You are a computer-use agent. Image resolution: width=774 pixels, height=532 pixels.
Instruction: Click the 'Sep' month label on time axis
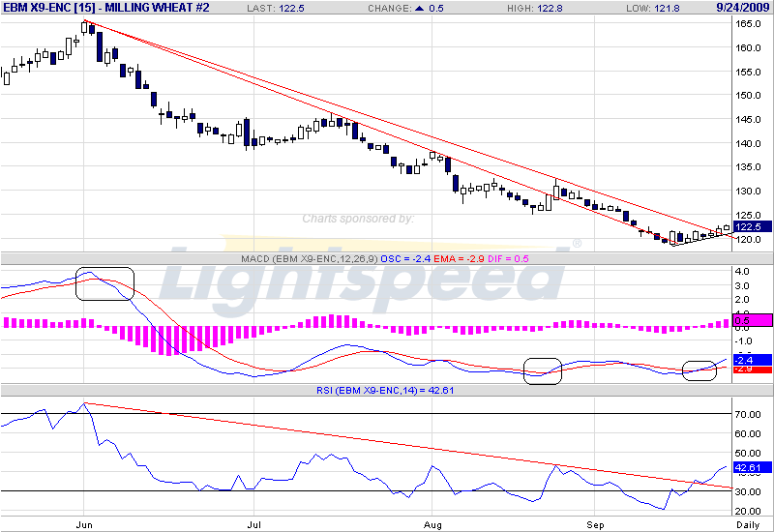click(595, 525)
